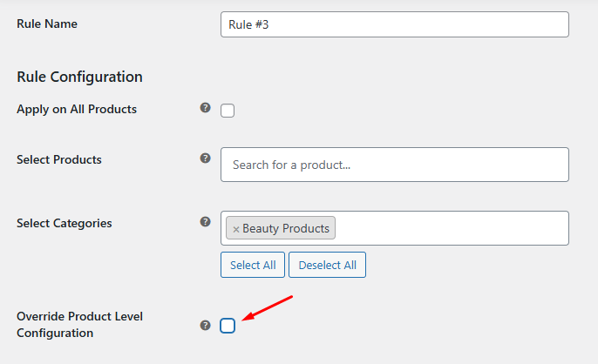Focus the Rule Name text field
The height and width of the screenshot is (364, 598).
pos(394,24)
